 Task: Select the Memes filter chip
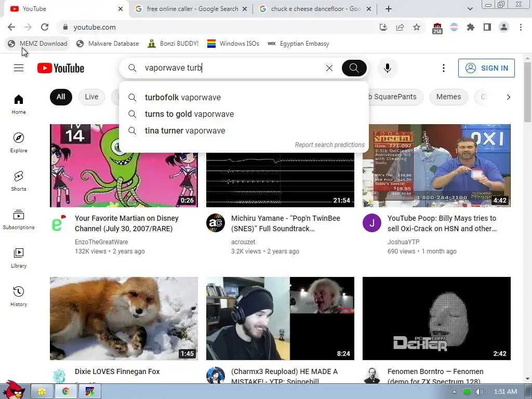[448, 97]
